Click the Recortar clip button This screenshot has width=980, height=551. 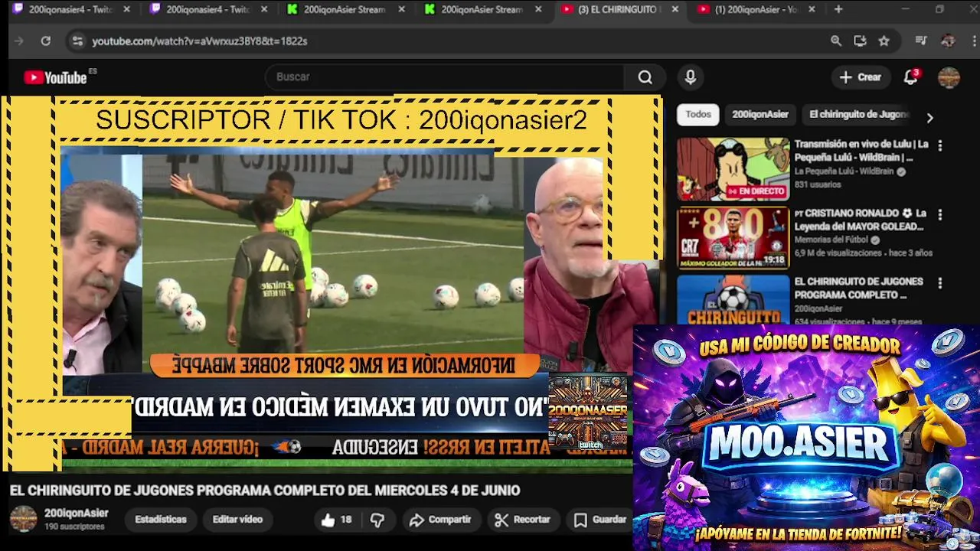click(522, 520)
